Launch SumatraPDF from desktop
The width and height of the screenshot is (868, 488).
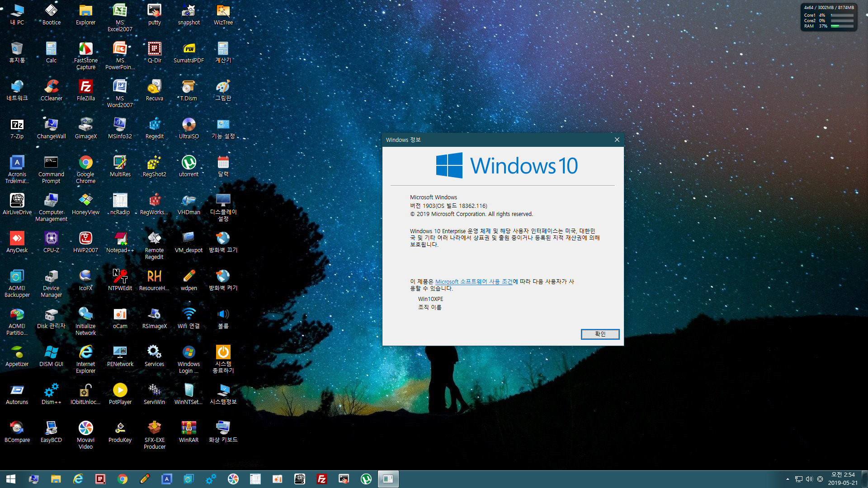[189, 52]
